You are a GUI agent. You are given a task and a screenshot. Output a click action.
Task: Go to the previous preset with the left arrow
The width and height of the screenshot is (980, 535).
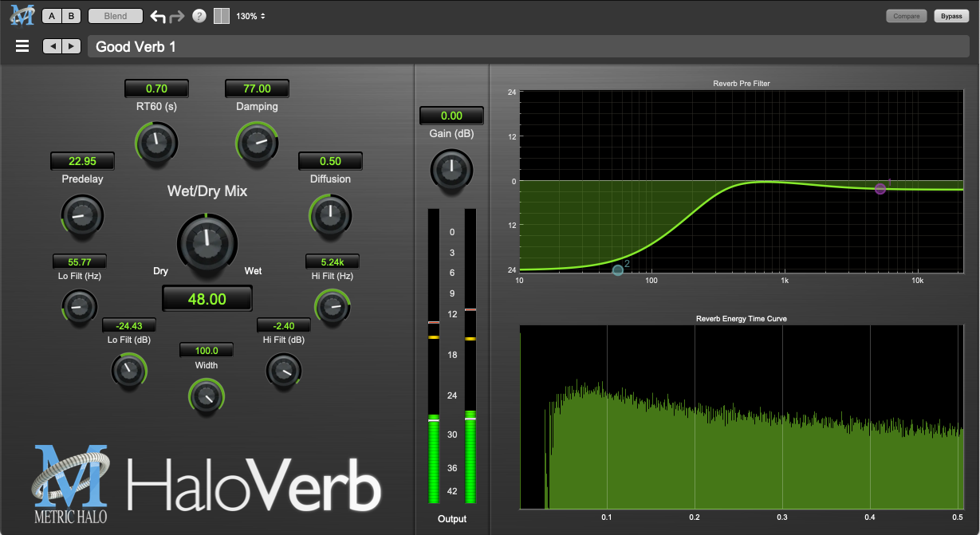coord(53,46)
